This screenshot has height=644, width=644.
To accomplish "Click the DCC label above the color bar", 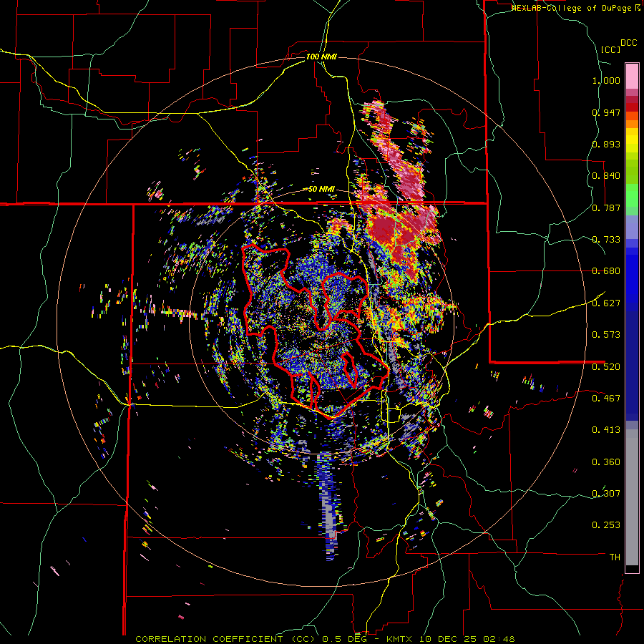I will click(x=628, y=43).
